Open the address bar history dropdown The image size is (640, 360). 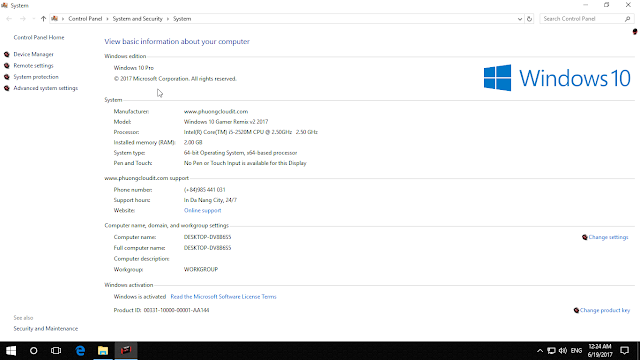(x=520, y=19)
